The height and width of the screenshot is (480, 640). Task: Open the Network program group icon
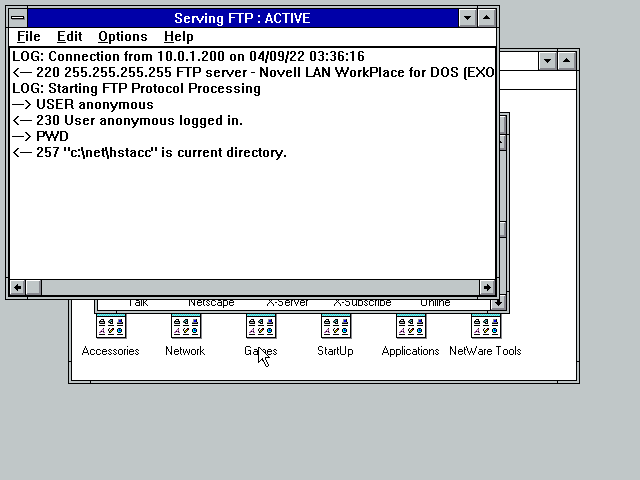[186, 327]
